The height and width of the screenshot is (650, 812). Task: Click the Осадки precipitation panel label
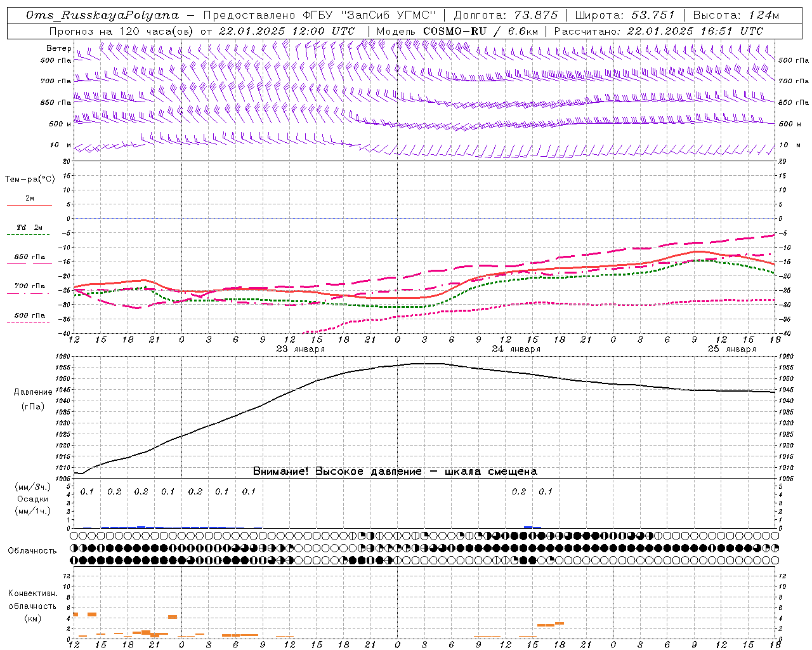pos(32,499)
